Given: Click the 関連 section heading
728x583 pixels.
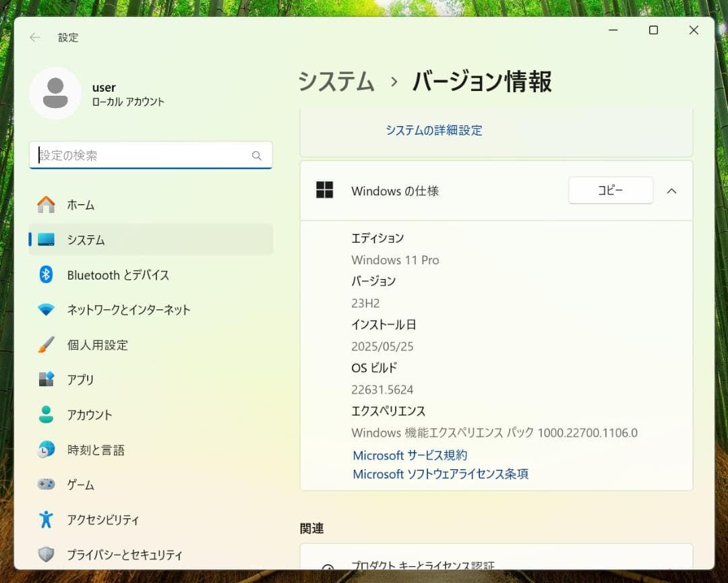Looking at the screenshot, I should coord(311,528).
